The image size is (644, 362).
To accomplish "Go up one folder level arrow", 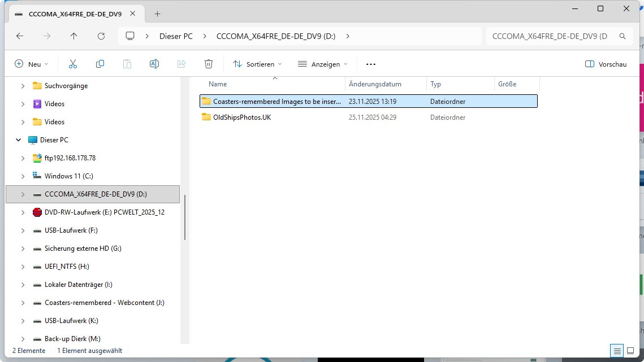I will click(x=74, y=36).
